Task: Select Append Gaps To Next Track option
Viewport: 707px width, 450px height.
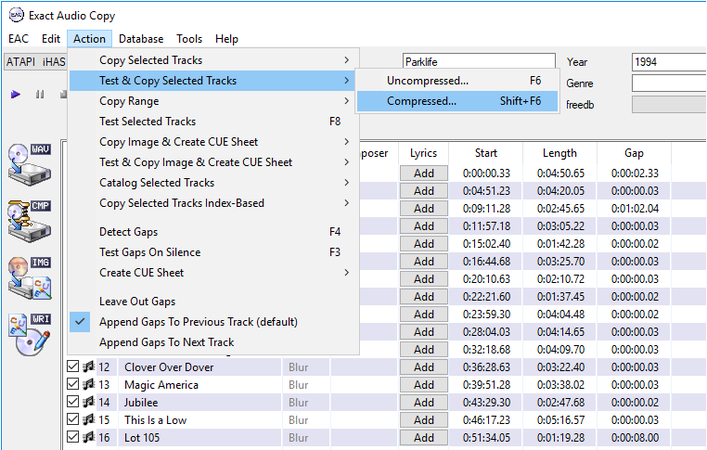Action: click(214, 342)
